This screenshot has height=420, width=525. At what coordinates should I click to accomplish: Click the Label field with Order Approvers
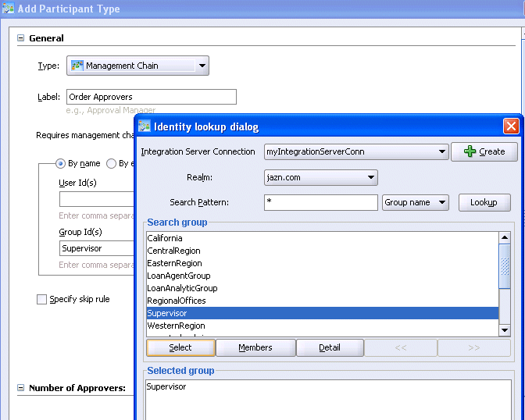pos(152,97)
